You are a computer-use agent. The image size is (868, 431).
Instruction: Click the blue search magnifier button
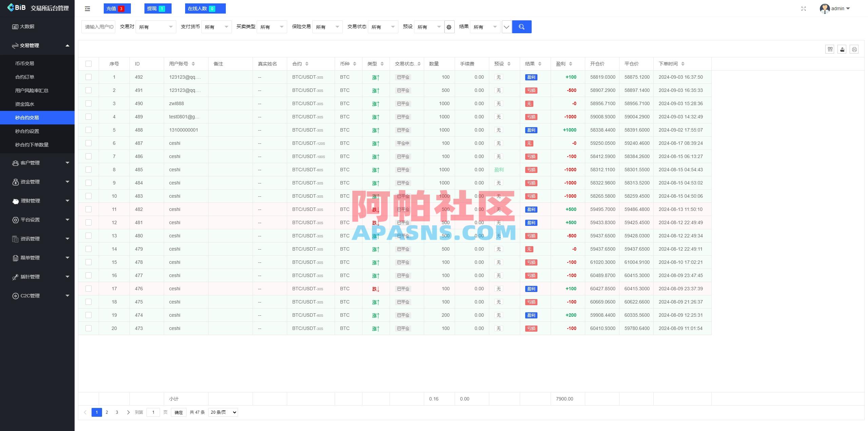522,26
